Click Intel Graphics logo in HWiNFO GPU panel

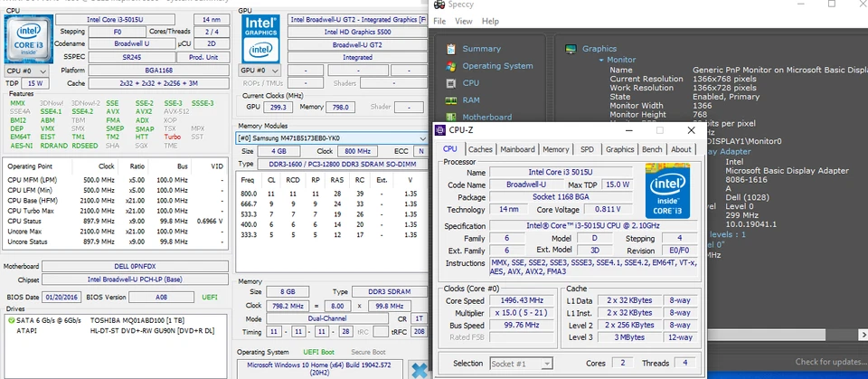pos(260,38)
